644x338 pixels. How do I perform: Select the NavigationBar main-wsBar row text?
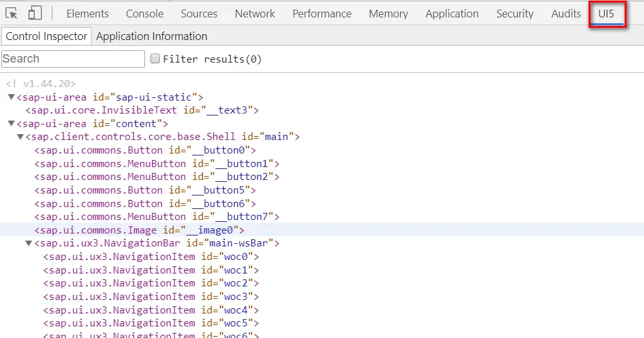click(x=157, y=243)
